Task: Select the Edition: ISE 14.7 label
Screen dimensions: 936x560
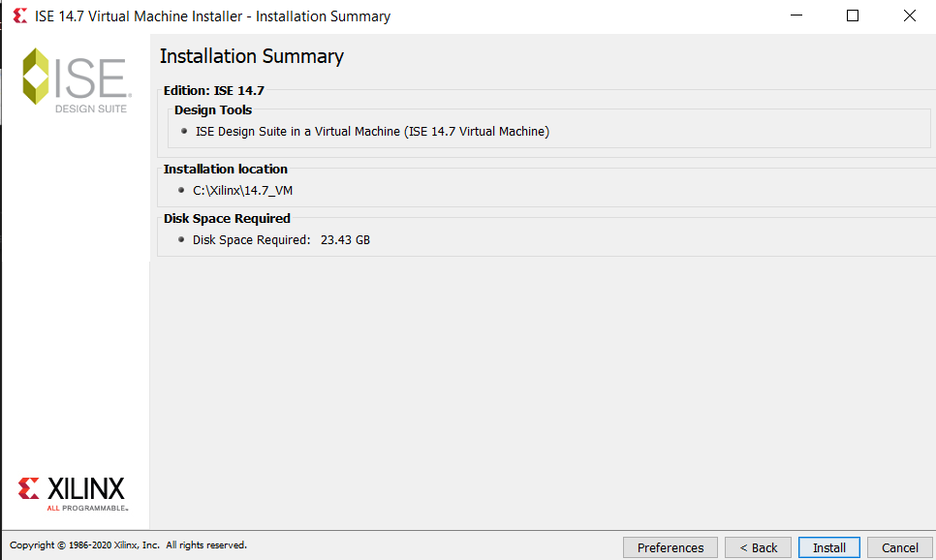Action: click(214, 90)
